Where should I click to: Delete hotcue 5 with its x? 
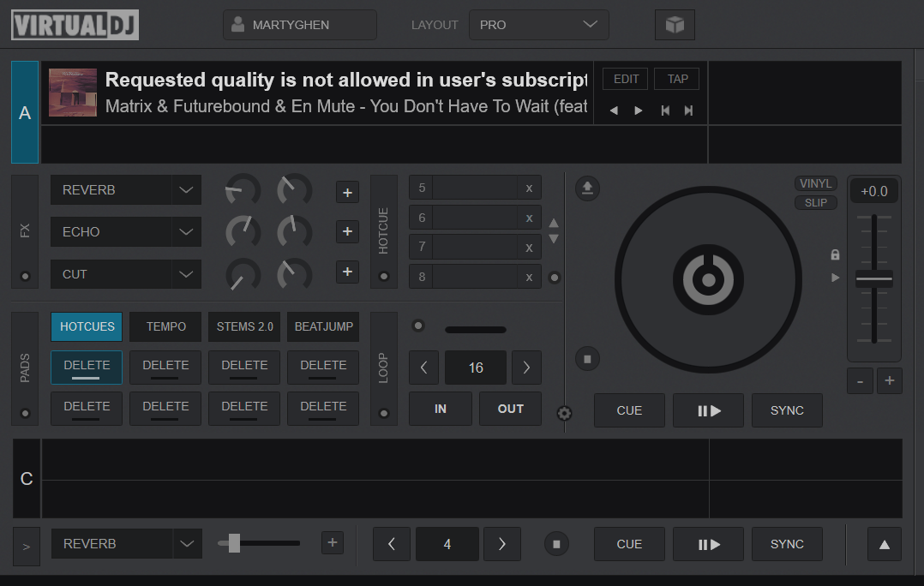529,188
